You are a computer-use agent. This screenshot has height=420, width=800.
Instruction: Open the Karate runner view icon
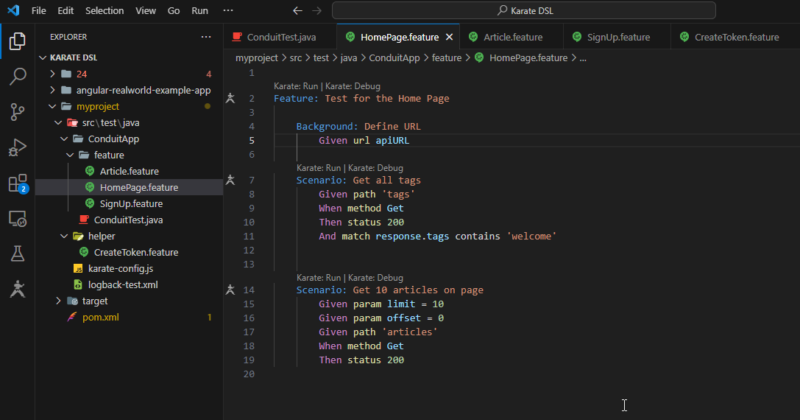point(17,290)
